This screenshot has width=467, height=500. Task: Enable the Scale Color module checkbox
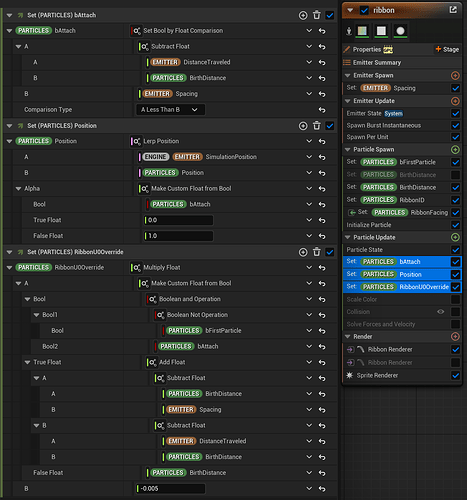455,299
